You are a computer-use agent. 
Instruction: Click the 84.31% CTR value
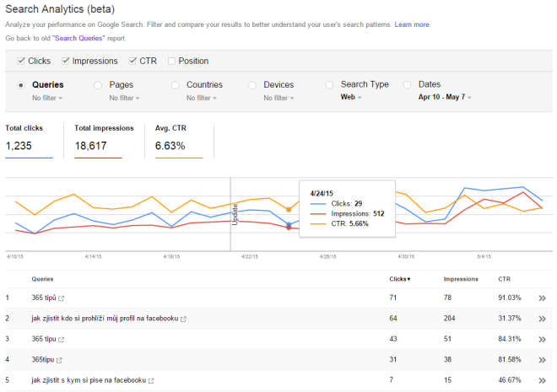(x=510, y=339)
